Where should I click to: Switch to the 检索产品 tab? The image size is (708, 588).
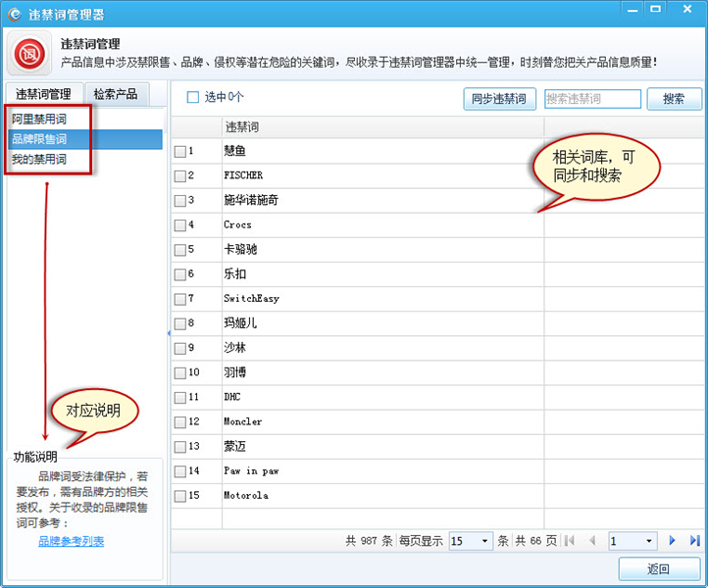click(116, 94)
